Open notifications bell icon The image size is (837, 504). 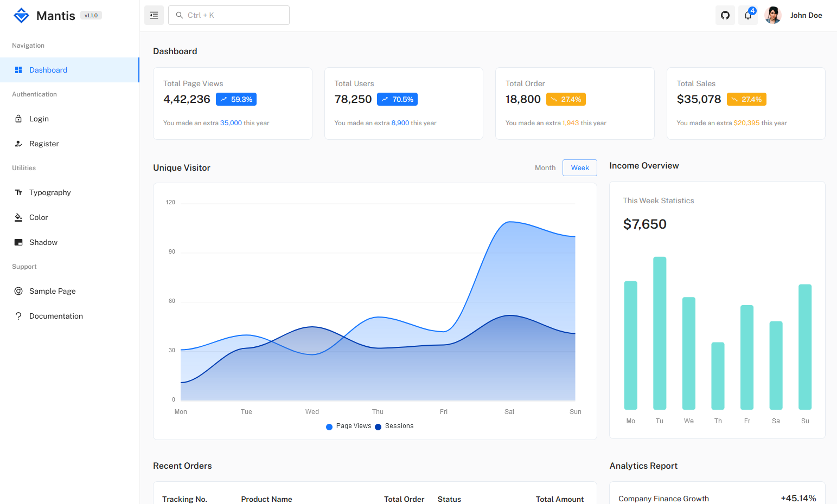(x=748, y=15)
